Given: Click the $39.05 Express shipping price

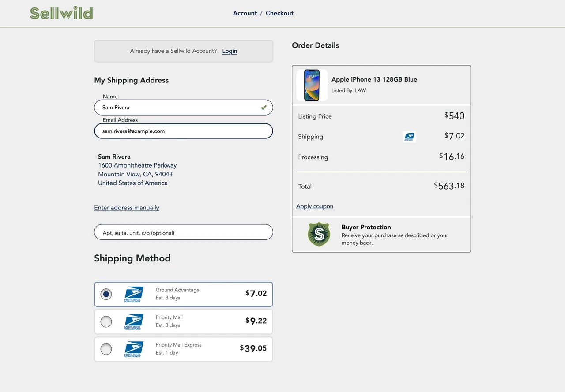Looking at the screenshot, I should [x=253, y=348].
